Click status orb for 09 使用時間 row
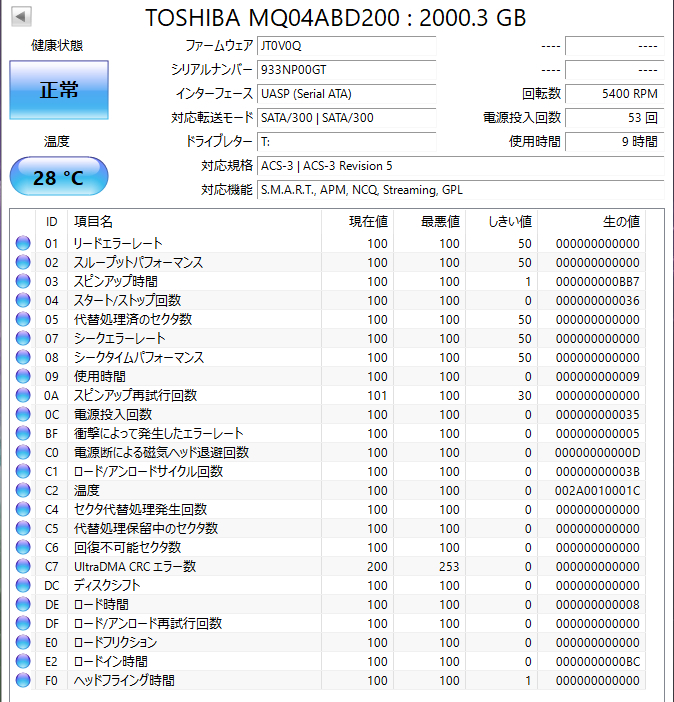 [x=23, y=377]
